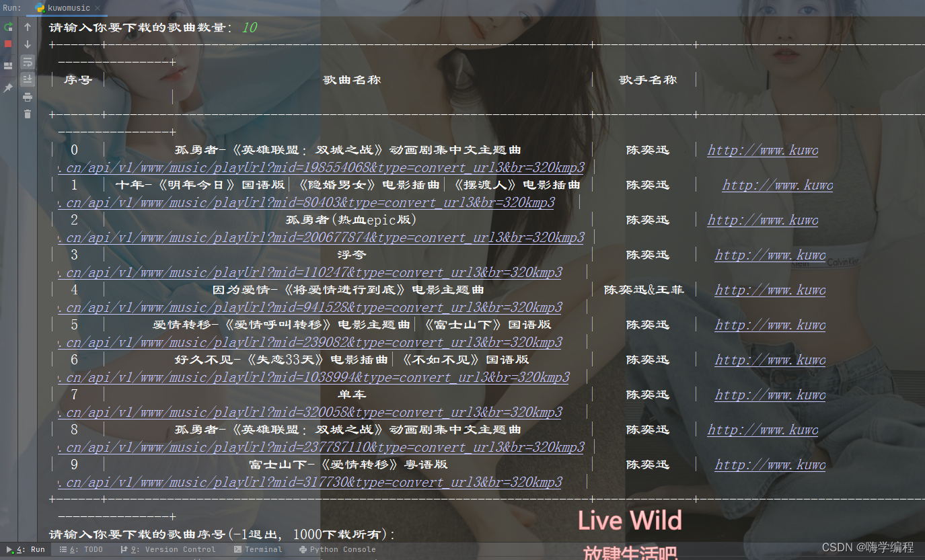Toggle scroll to end of output
Viewport: 925px width, 560px height.
(x=28, y=79)
